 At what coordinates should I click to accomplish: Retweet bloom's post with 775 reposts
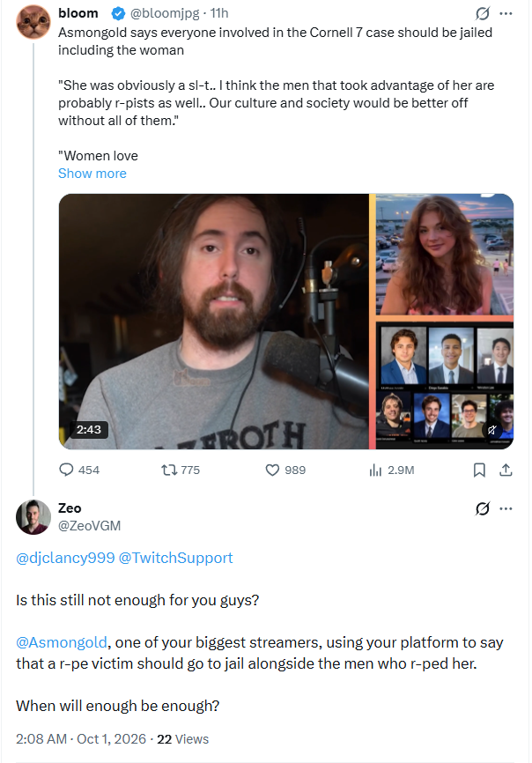click(181, 470)
